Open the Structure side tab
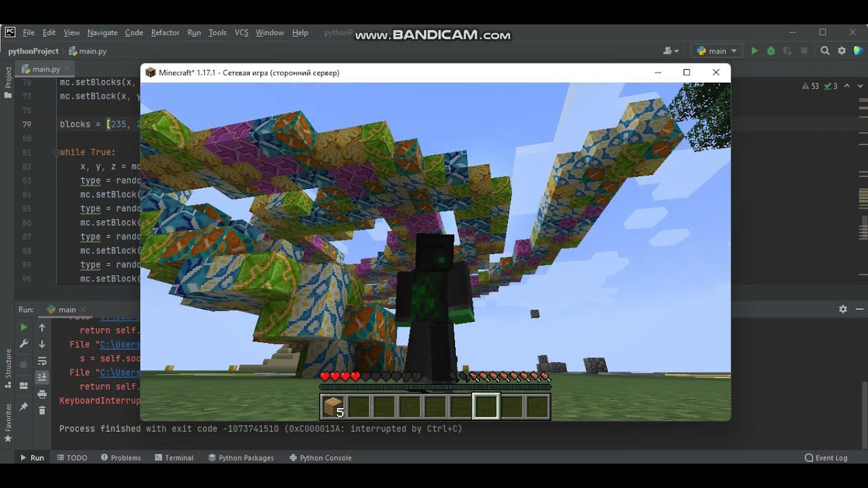 point(8,369)
